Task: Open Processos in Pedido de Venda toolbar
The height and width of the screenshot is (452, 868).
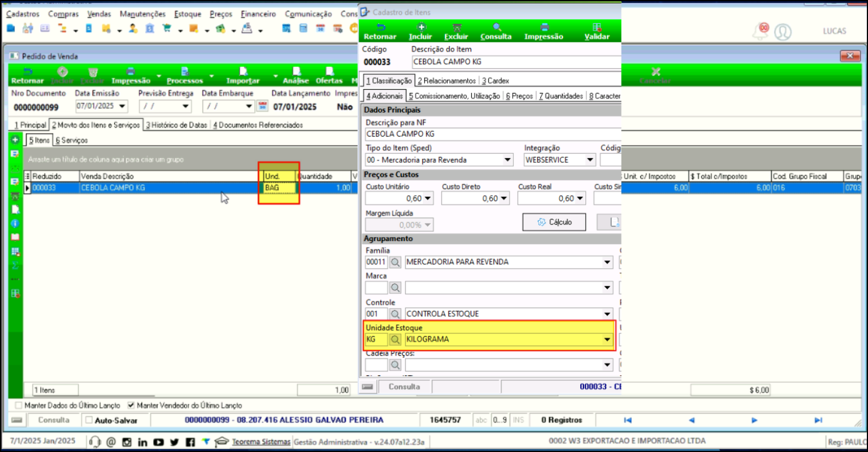Action: point(184,75)
